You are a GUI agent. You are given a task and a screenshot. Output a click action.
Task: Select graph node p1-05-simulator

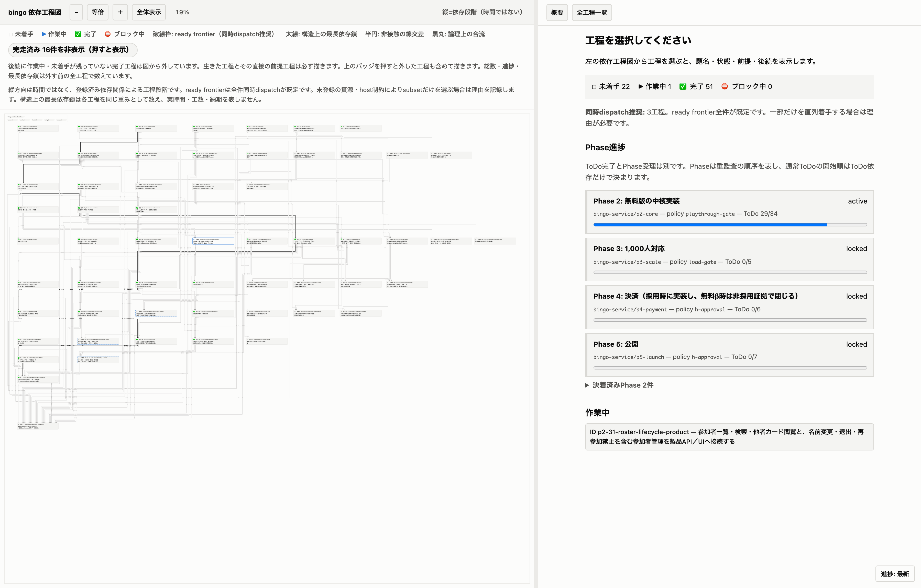pos(267,128)
